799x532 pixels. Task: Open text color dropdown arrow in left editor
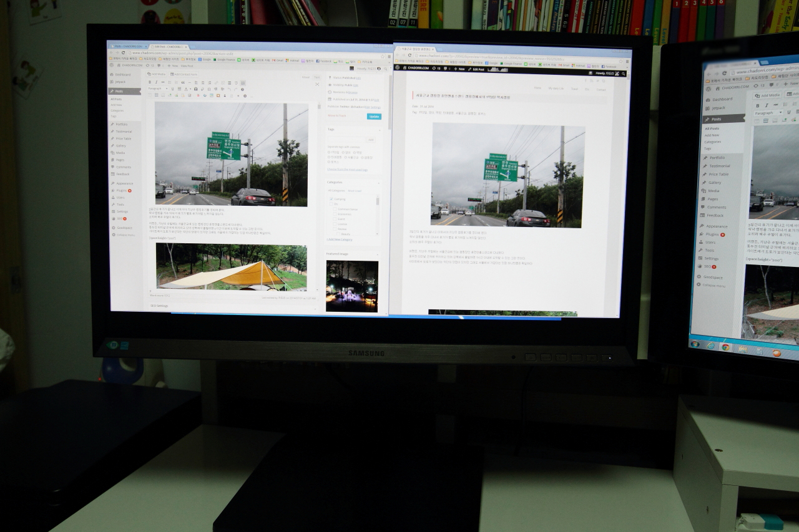click(190, 89)
